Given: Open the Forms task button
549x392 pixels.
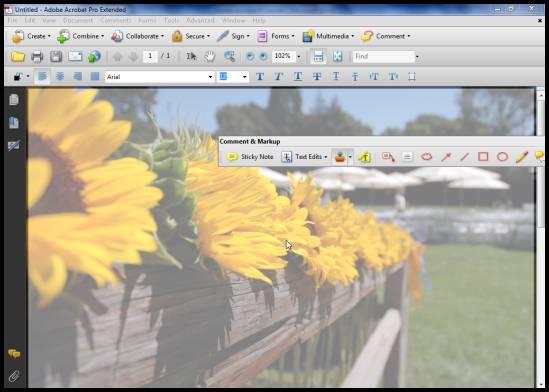Looking at the screenshot, I should pyautogui.click(x=276, y=36).
